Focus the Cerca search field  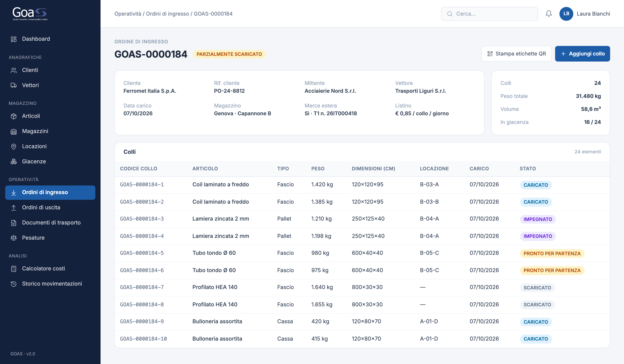pos(489,14)
